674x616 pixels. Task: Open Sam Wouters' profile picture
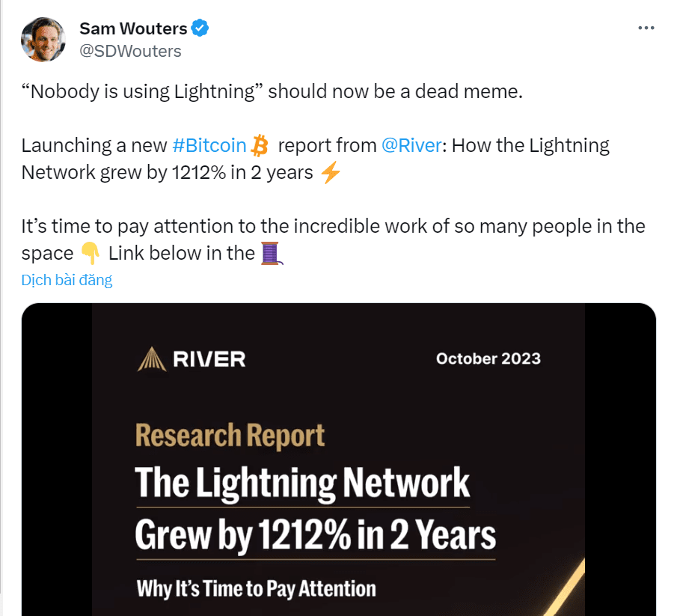[x=43, y=40]
